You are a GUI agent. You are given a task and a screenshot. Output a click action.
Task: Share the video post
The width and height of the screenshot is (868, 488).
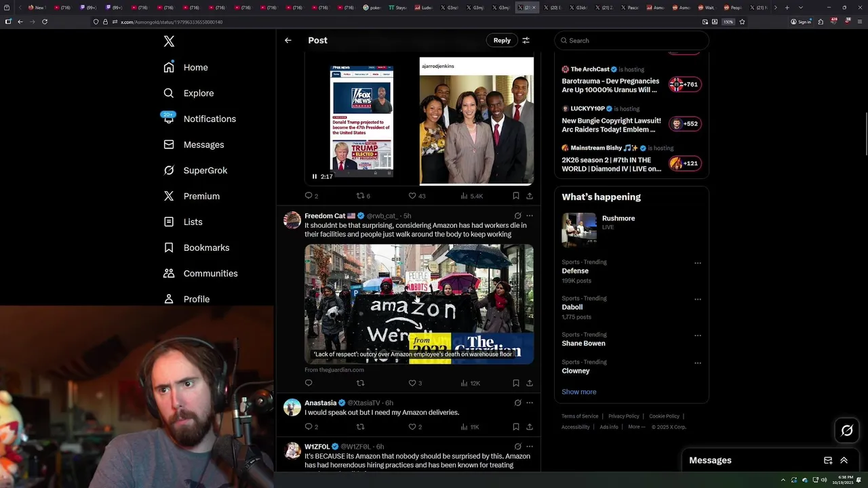(530, 196)
